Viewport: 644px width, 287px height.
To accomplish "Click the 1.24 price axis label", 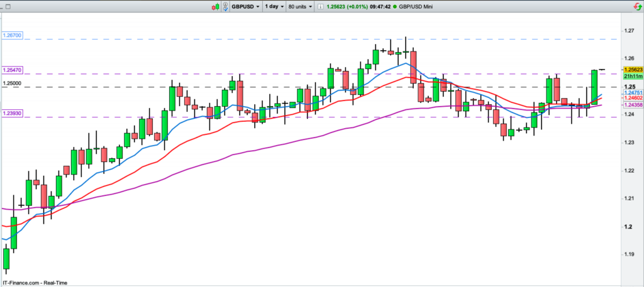I will click(x=629, y=114).
